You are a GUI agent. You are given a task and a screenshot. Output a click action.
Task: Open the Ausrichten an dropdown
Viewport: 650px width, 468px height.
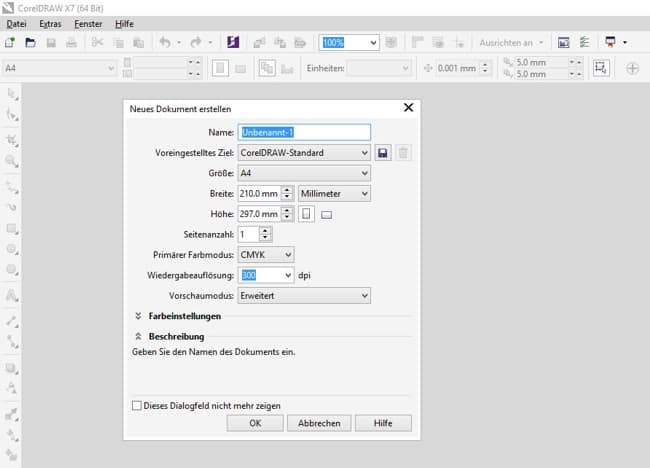tap(511, 43)
